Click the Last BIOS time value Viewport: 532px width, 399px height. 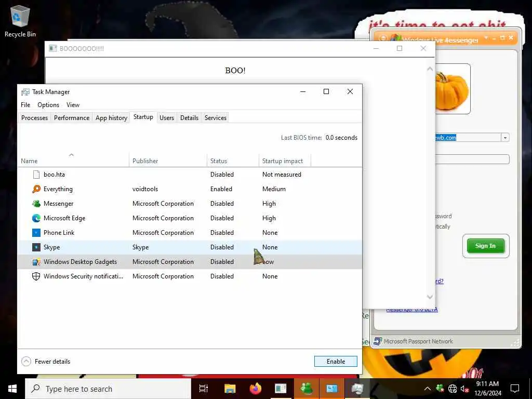pyautogui.click(x=341, y=138)
